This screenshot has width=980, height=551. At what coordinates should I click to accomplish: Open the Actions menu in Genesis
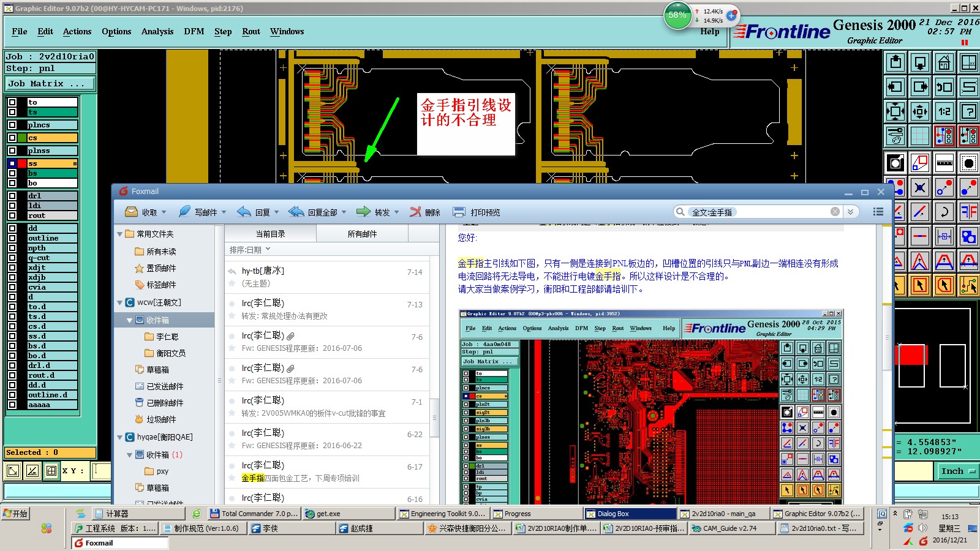77,31
